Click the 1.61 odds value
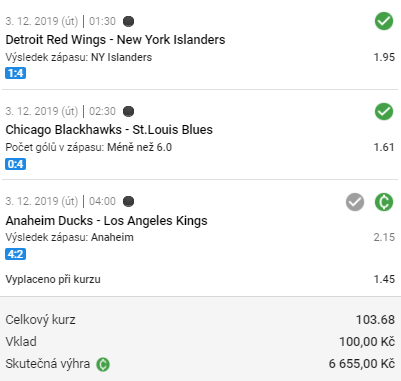Screen dimensions: 401x381 (384, 147)
